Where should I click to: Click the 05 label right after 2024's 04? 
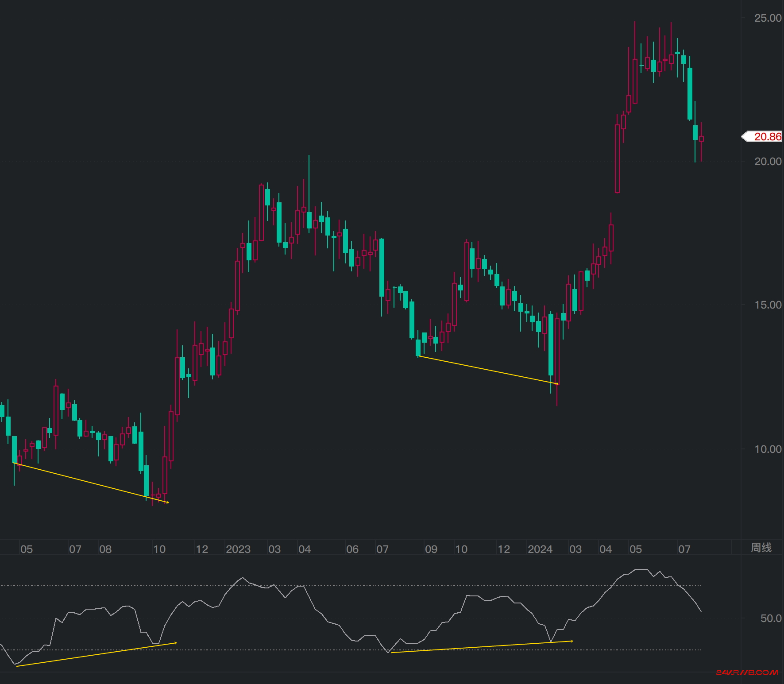click(x=636, y=549)
